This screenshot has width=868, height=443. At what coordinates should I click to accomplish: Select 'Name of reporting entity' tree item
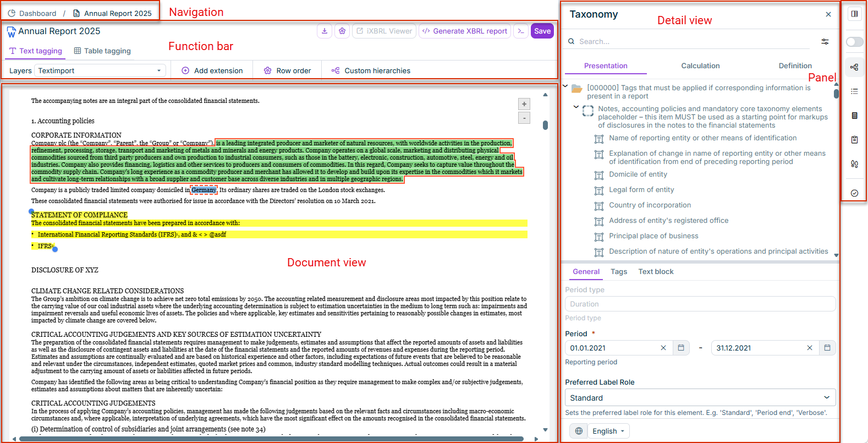point(702,138)
